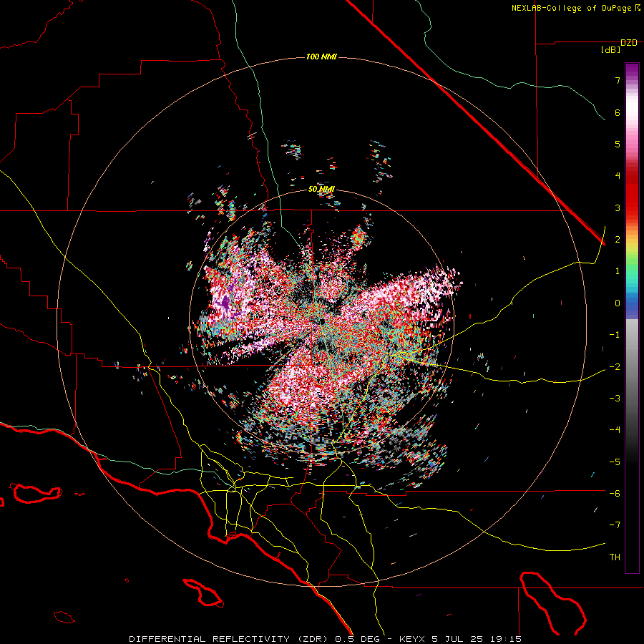
Task: Click the 4 dB tick label on scale
Action: (x=618, y=176)
